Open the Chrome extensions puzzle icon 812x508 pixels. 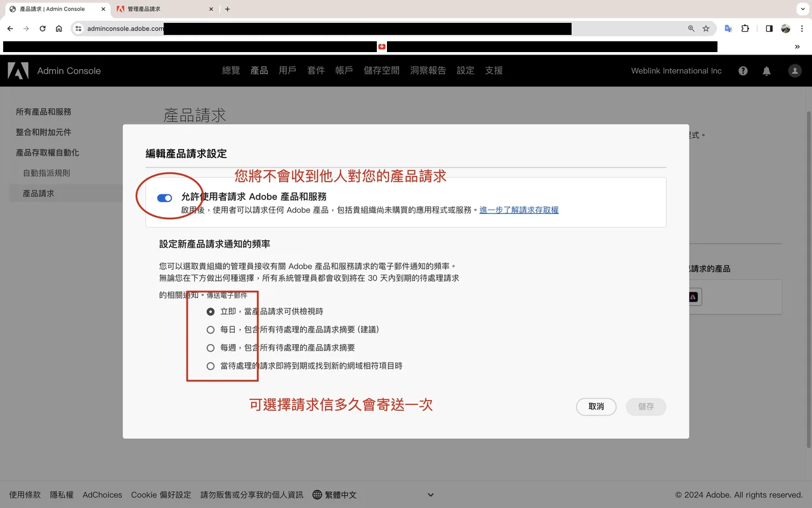(745, 29)
